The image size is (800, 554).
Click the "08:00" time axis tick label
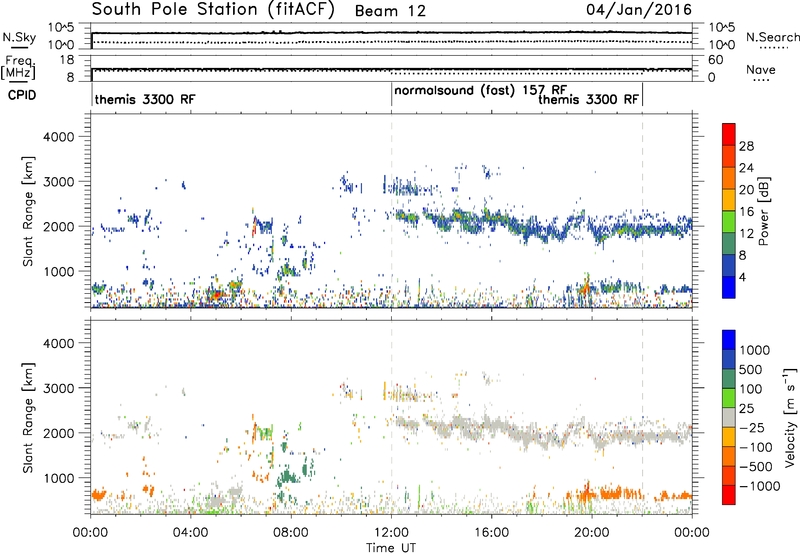[291, 533]
